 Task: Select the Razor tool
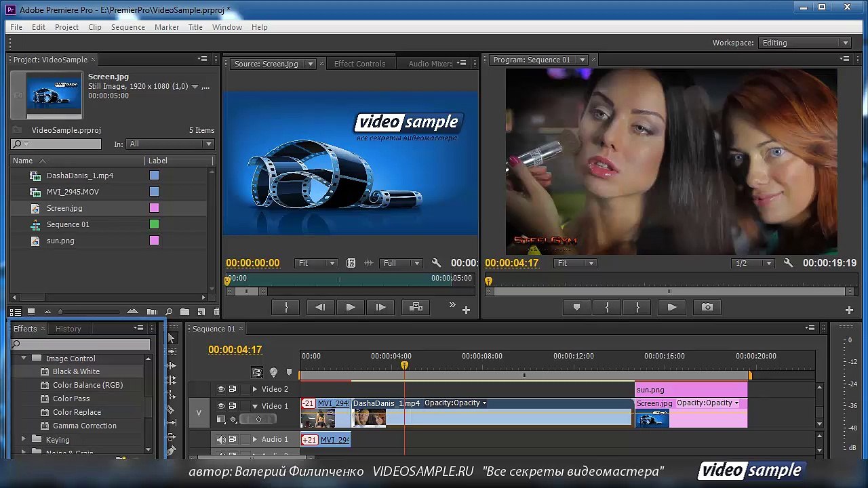click(x=170, y=409)
